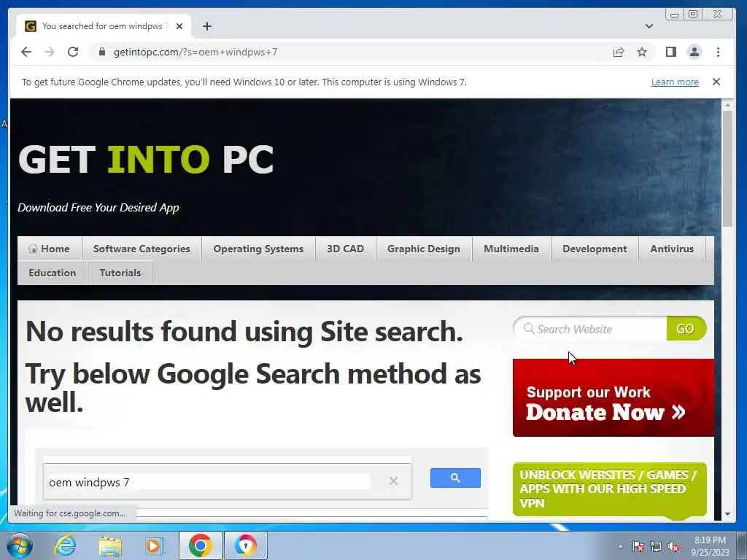Go to the Home menu item
This screenshot has width=747, height=560.
(x=50, y=249)
